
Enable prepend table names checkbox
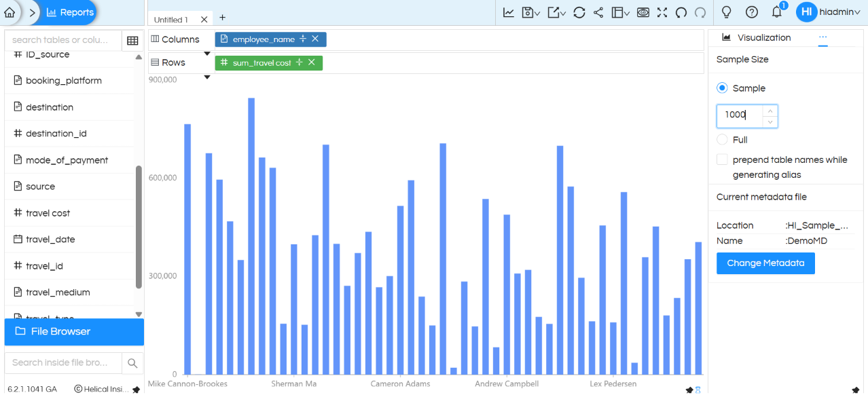[x=722, y=159]
